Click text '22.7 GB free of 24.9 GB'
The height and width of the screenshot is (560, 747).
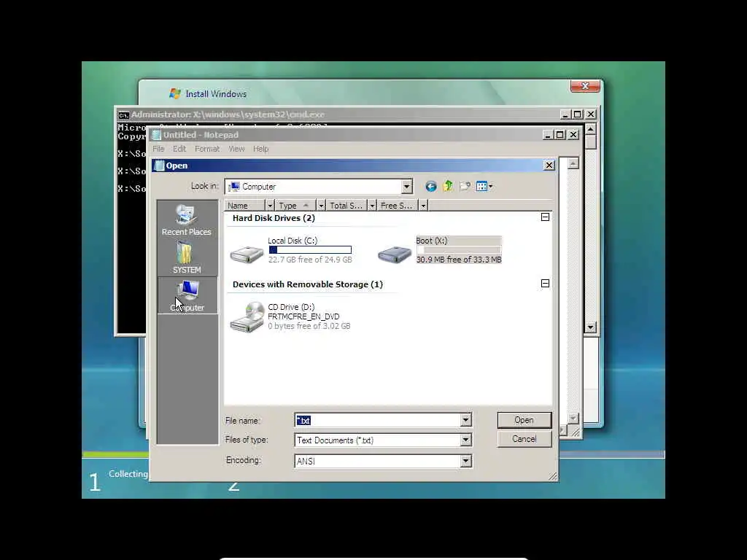tap(310, 260)
